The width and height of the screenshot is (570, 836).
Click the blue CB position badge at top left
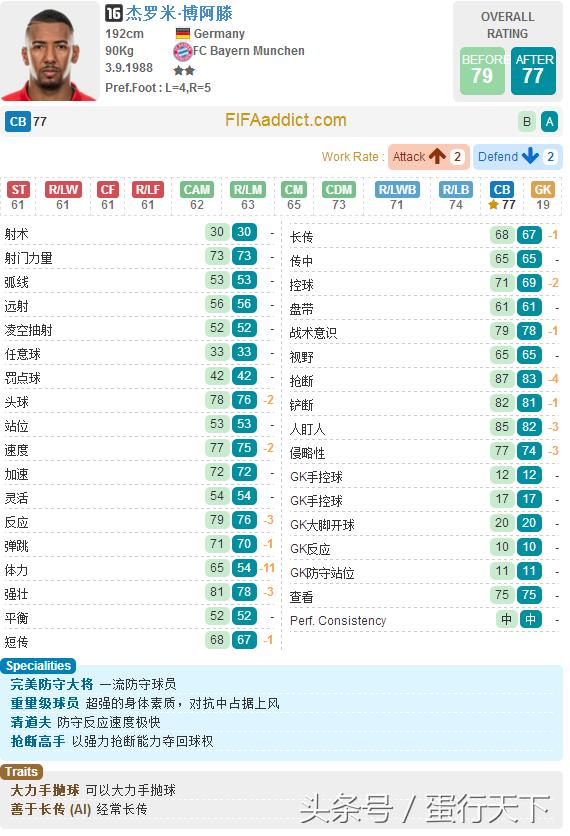pyautogui.click(x=18, y=122)
